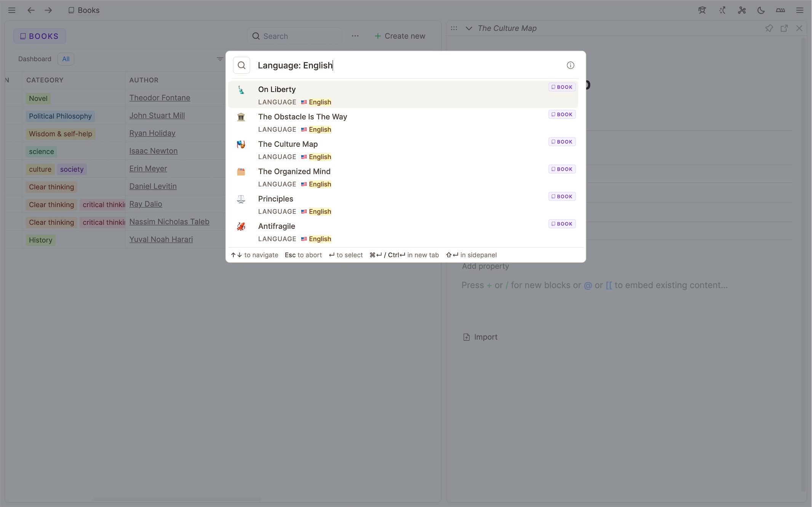Click the drag handle dots of side panel
Viewport: 812px width, 507px height.
(454, 28)
